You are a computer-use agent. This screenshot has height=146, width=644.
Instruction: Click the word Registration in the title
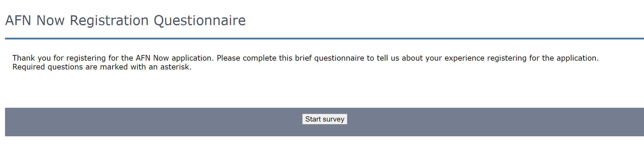[x=109, y=21]
